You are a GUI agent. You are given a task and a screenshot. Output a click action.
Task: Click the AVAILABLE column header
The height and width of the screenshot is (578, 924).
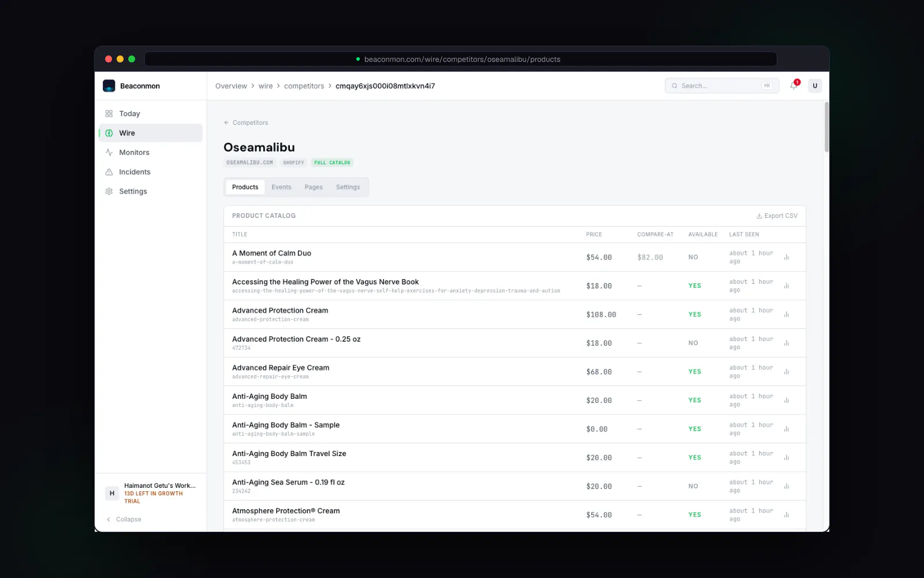[703, 235]
